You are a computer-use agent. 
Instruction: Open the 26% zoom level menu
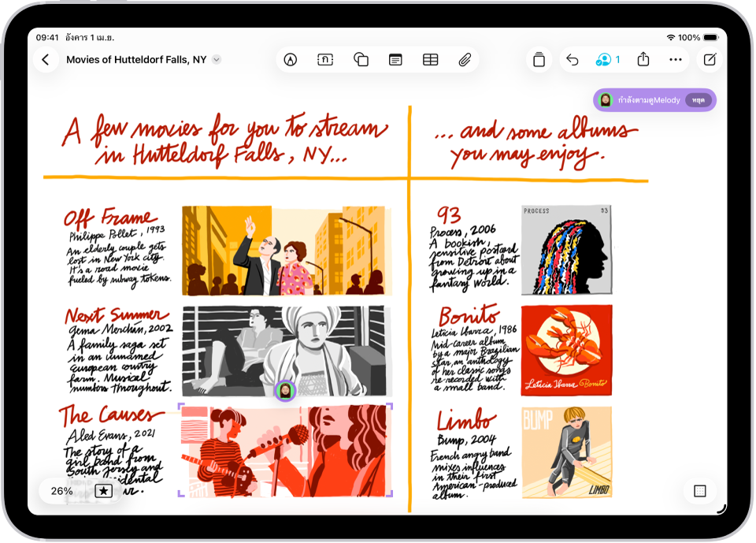(61, 491)
